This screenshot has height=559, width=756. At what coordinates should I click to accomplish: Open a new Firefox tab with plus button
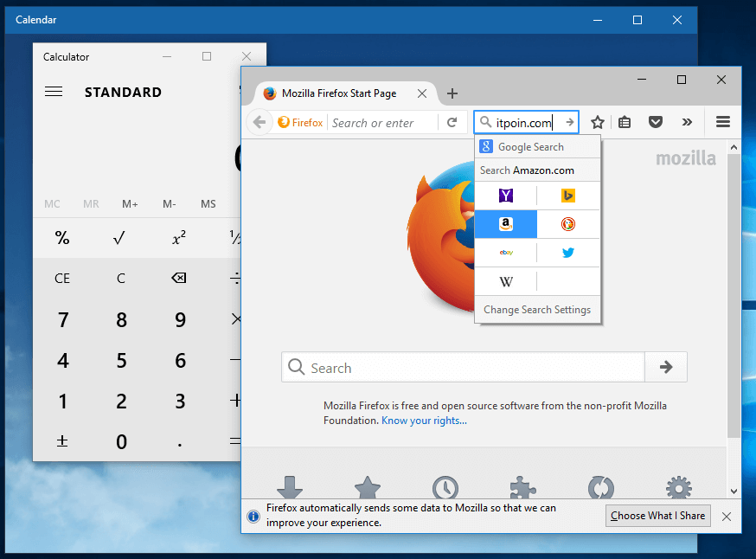452,93
